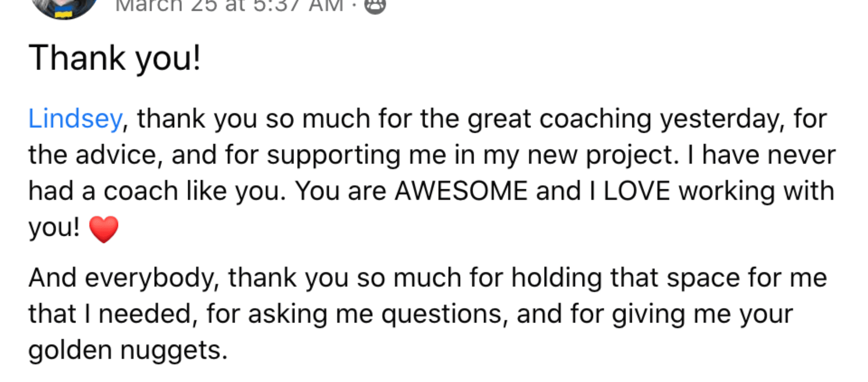Click the Ukrainian flag badge on avatar

coord(64,13)
